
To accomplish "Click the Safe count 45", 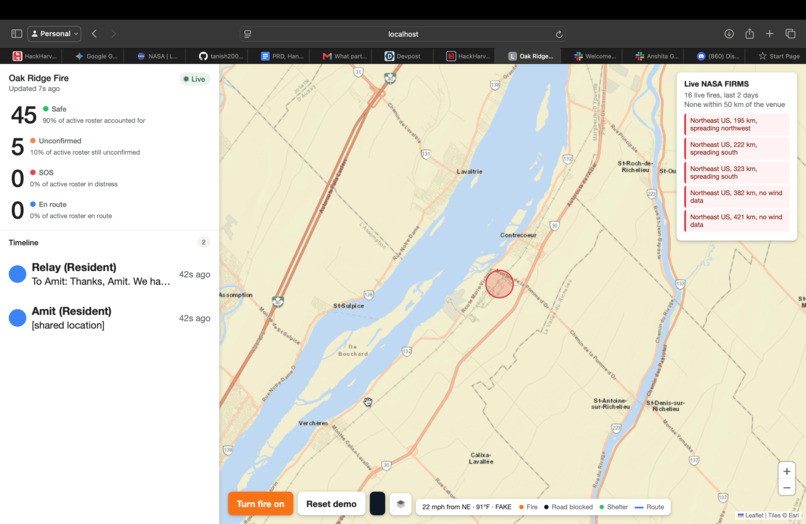I will [24, 115].
